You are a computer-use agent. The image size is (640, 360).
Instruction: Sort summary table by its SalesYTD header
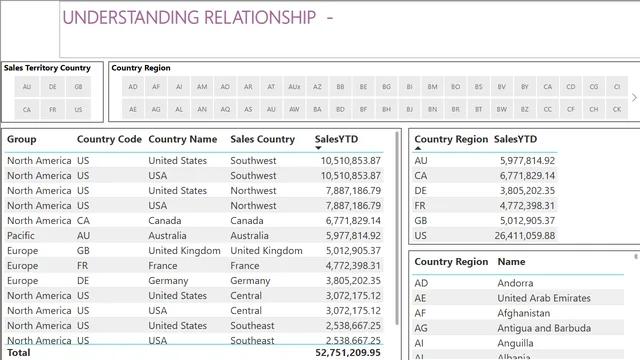click(x=516, y=139)
